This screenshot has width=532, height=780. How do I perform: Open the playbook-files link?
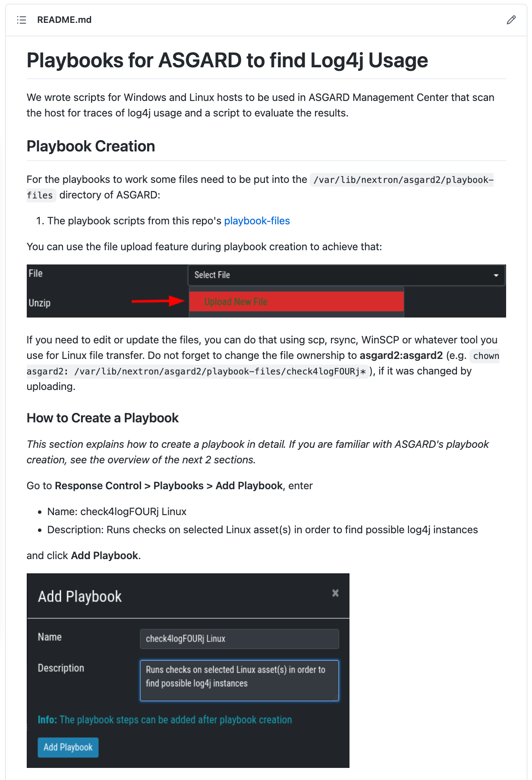257,221
